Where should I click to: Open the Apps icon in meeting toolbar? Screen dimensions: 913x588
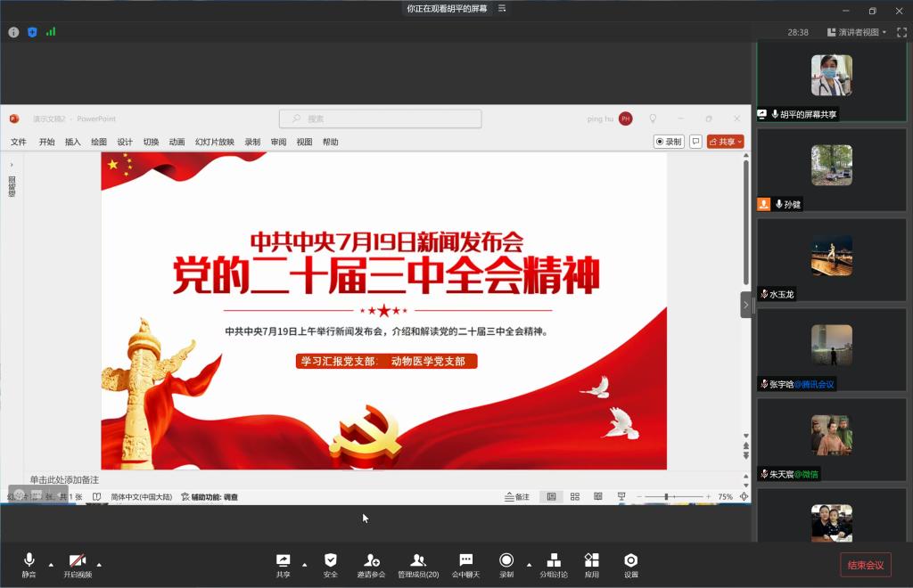pos(591,560)
